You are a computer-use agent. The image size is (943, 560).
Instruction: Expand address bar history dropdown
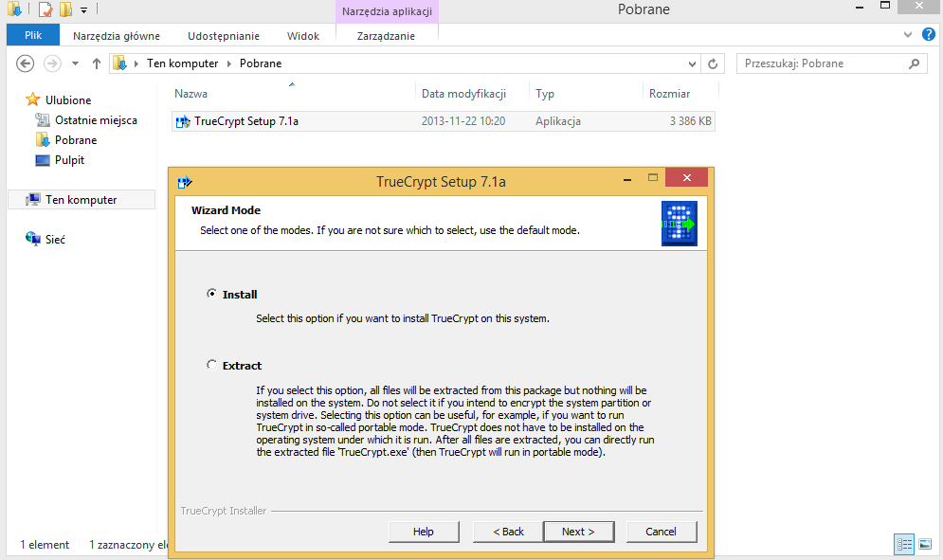(692, 63)
